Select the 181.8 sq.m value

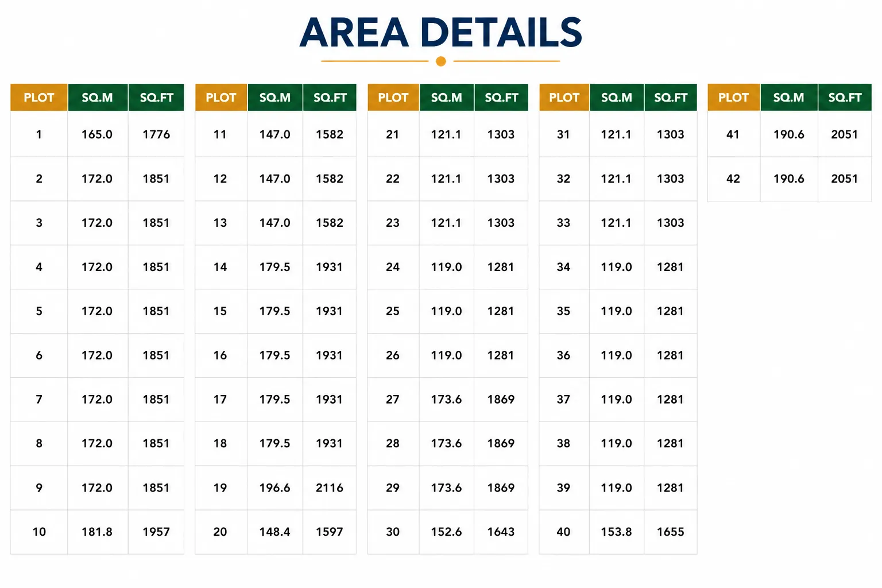pyautogui.click(x=97, y=532)
